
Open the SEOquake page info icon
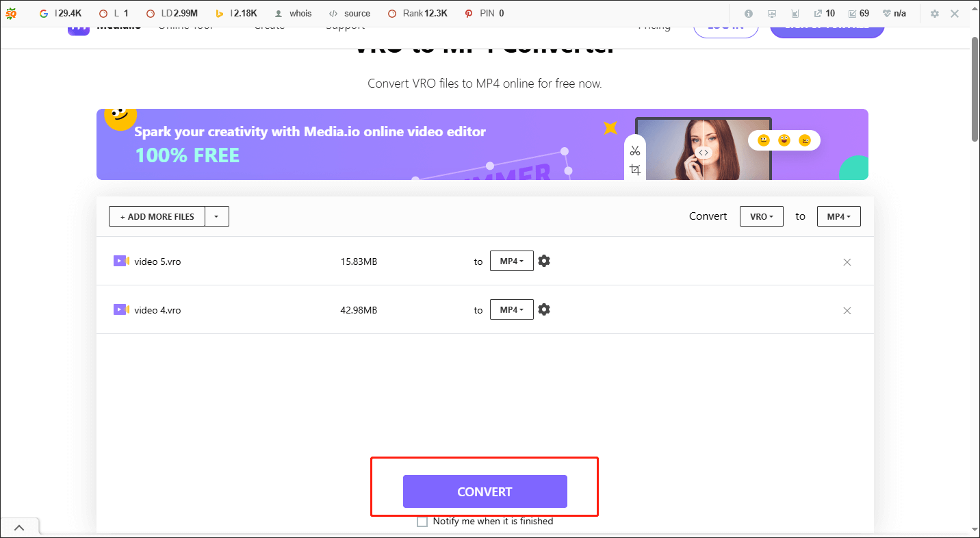[749, 13]
